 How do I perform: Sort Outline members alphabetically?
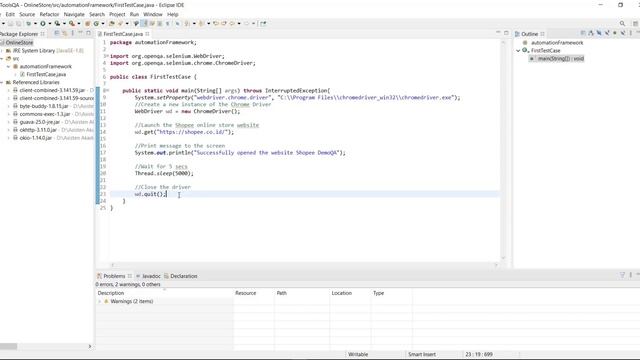click(x=591, y=33)
